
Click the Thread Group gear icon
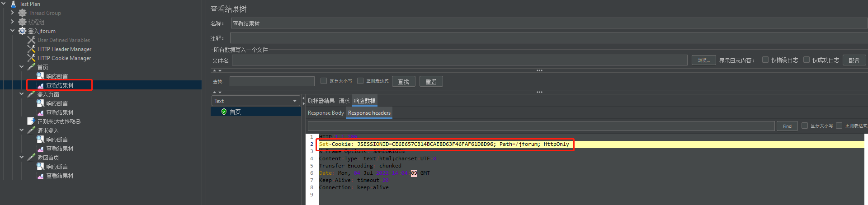coord(22,13)
